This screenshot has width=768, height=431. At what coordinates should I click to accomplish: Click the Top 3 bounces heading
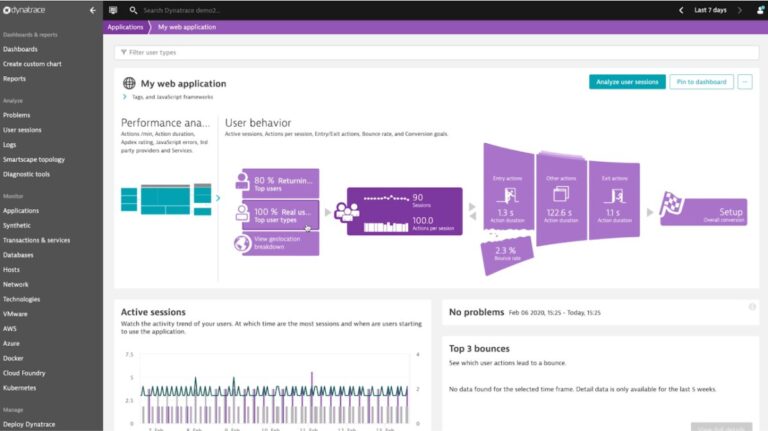pos(479,348)
